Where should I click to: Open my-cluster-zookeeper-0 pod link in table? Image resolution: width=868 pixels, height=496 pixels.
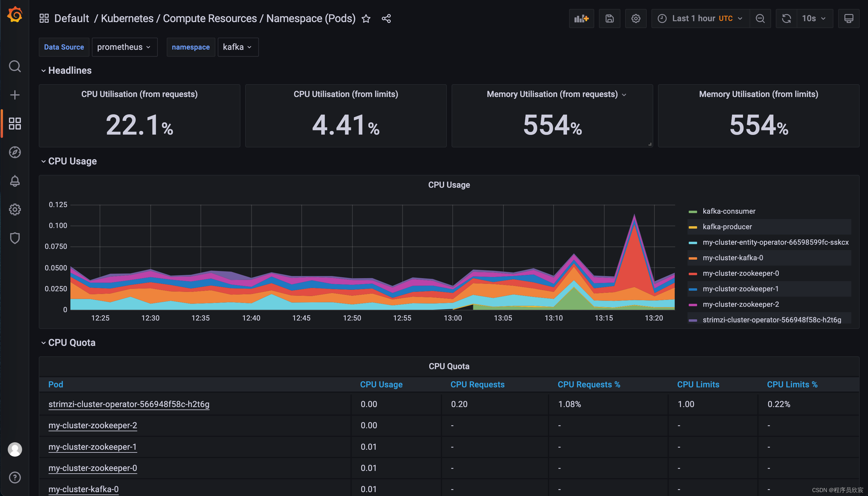[x=92, y=468]
